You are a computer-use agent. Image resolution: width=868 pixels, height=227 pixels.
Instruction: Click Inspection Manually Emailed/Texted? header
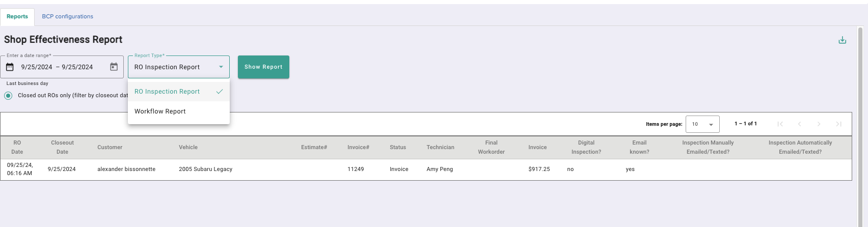tap(708, 147)
